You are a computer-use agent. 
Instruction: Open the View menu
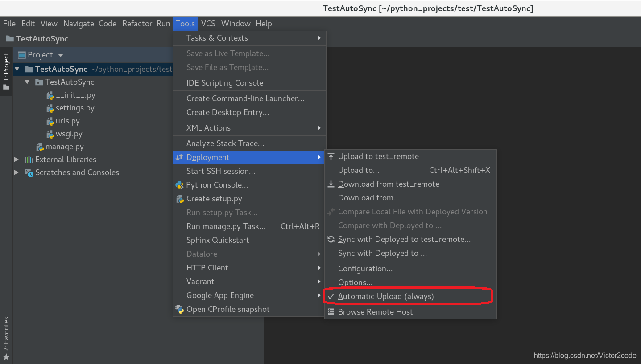49,24
